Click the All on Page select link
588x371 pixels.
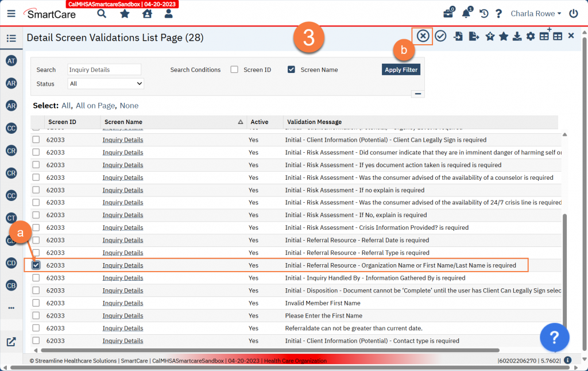click(x=95, y=106)
